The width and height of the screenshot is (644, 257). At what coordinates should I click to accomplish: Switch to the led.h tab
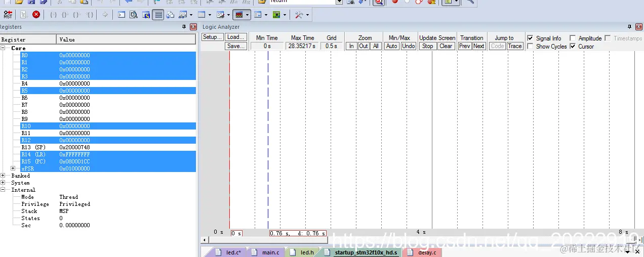click(303, 252)
